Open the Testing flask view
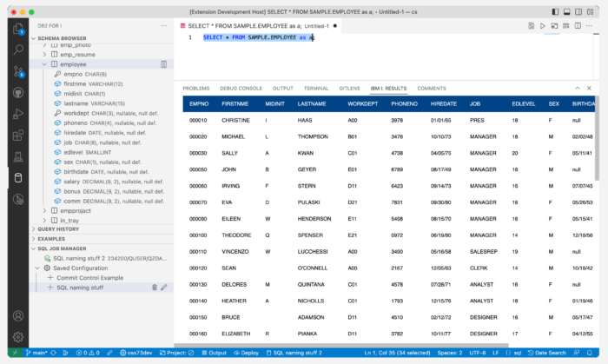608x364 pixels. click(18, 156)
